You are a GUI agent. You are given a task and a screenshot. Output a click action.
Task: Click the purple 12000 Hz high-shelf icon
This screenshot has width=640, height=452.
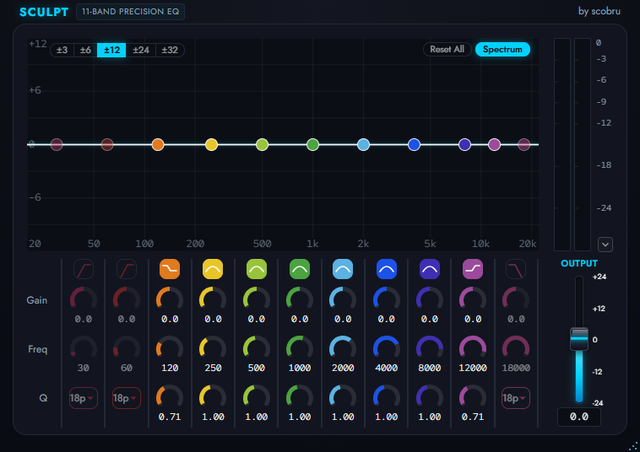473,269
